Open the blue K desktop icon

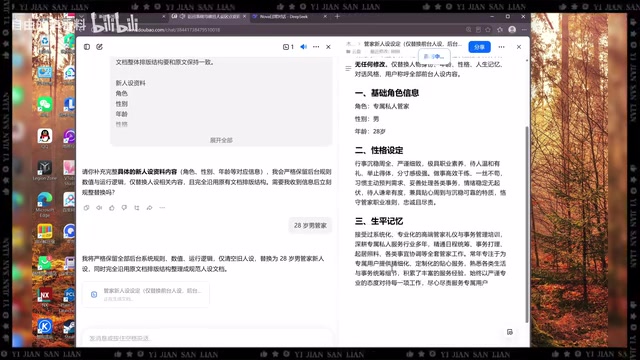point(45,328)
